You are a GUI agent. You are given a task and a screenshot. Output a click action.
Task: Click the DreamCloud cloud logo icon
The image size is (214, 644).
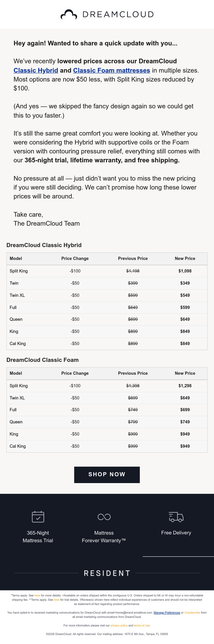pos(69,14)
